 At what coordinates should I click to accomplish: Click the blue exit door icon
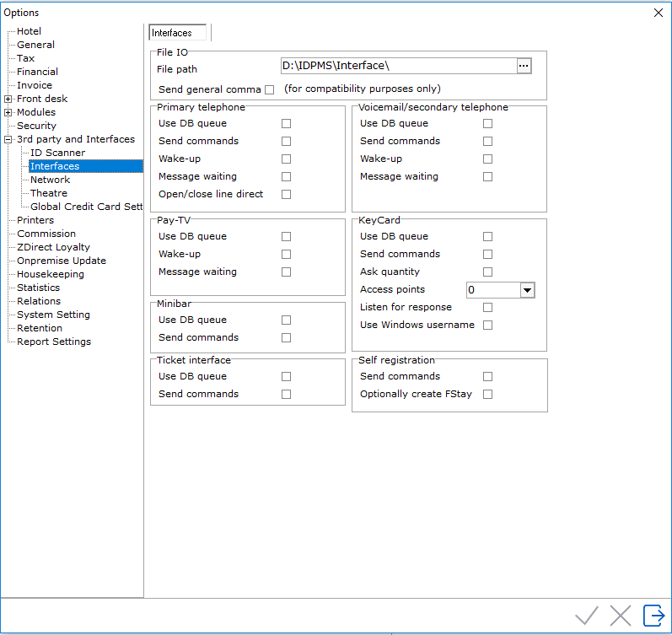point(653,616)
